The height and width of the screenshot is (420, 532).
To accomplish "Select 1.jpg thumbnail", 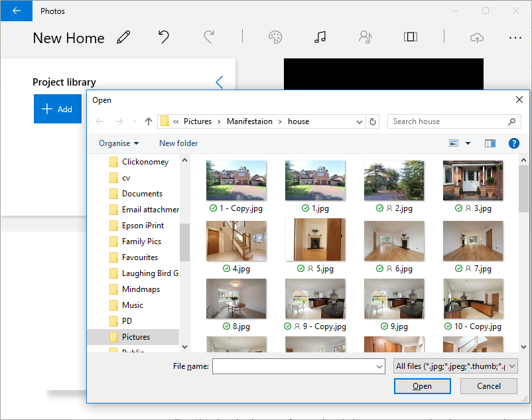I will click(315, 180).
